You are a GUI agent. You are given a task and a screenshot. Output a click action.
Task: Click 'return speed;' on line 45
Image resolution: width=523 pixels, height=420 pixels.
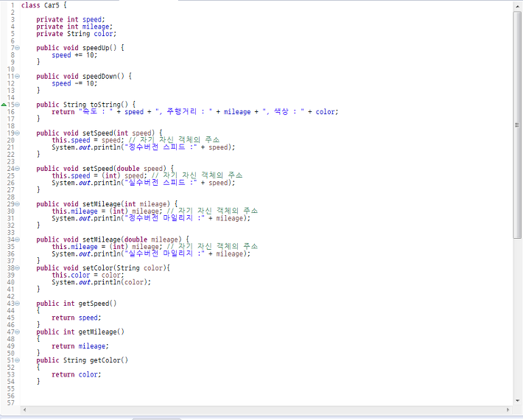point(77,318)
